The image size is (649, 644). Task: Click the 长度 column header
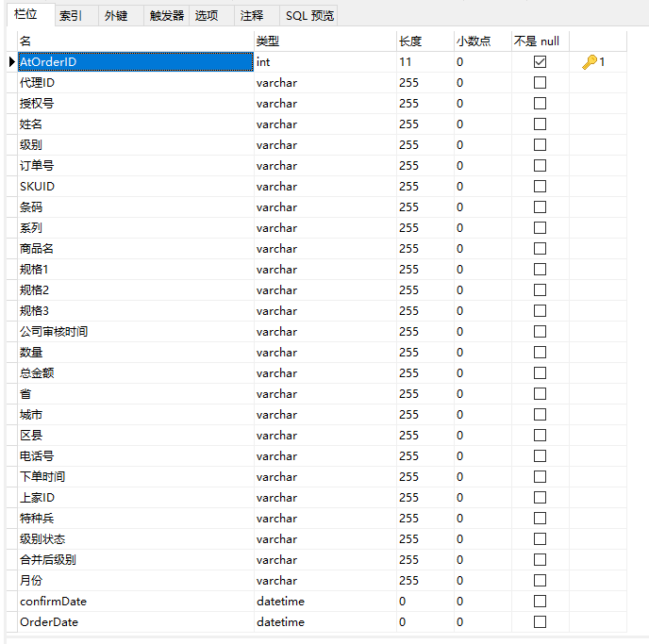coord(425,41)
